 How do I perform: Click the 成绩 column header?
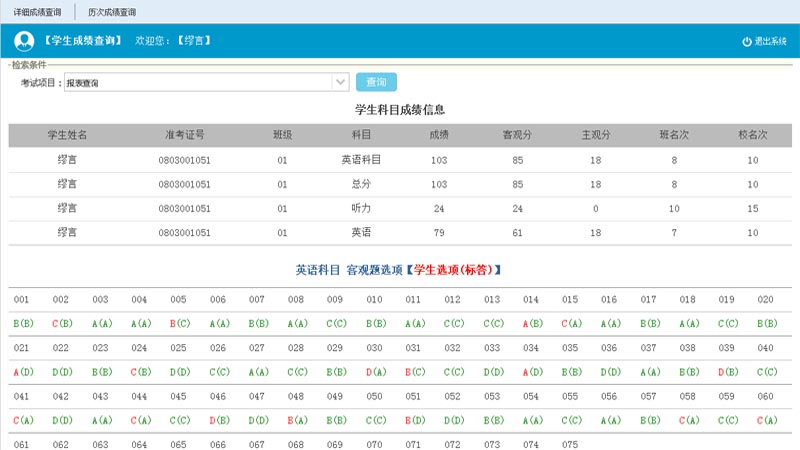pos(439,134)
